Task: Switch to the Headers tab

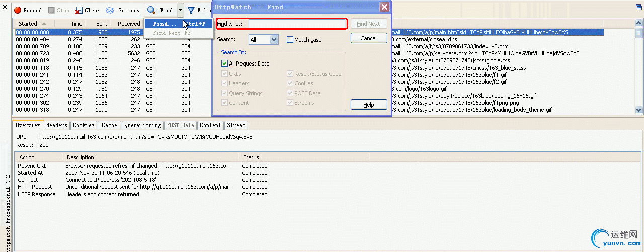Action: 57,125
